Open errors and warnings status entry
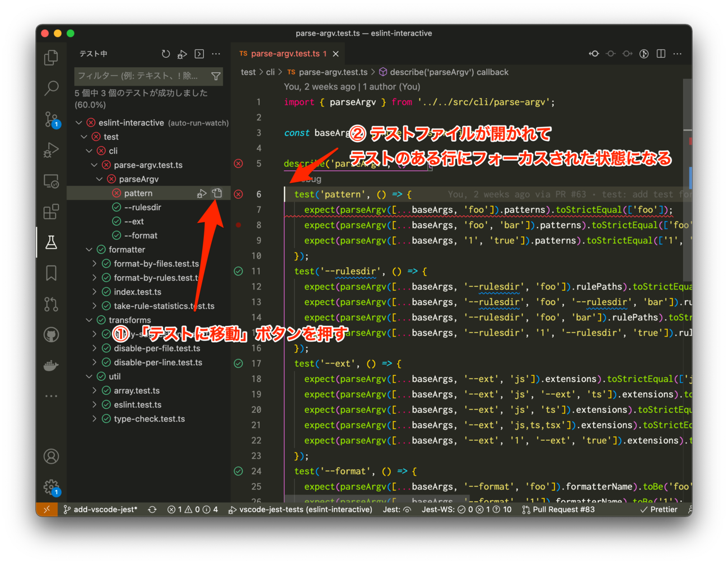 [x=193, y=510]
